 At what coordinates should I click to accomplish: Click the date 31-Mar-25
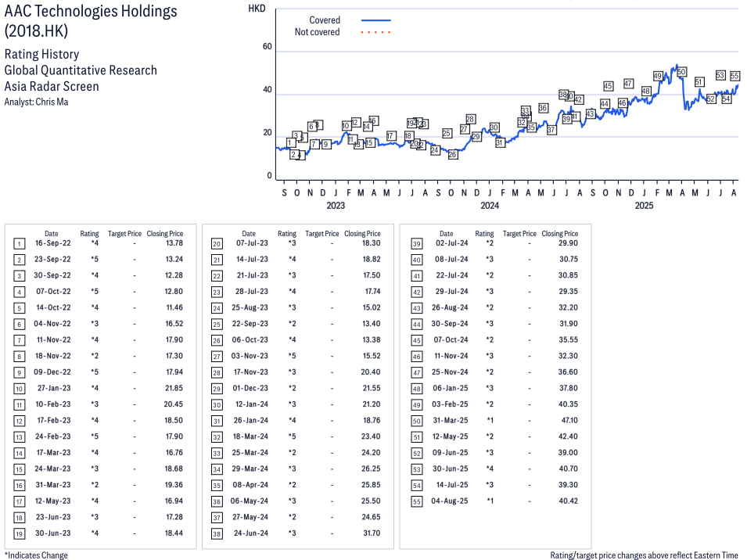pos(451,421)
